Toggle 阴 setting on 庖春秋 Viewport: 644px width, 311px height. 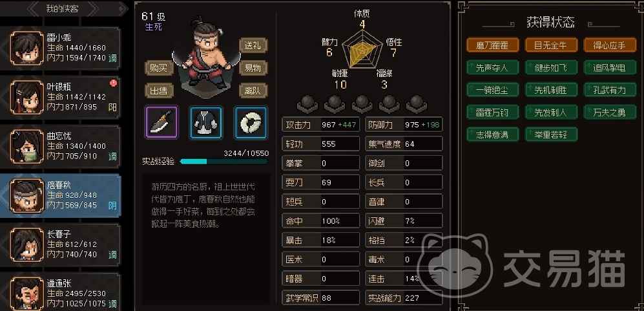pyautogui.click(x=112, y=206)
